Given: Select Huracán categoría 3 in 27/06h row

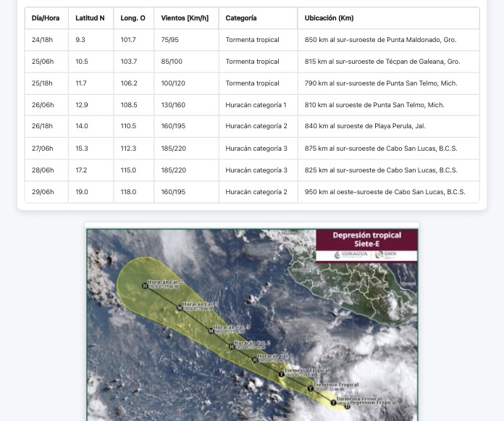Looking at the screenshot, I should [x=256, y=149].
